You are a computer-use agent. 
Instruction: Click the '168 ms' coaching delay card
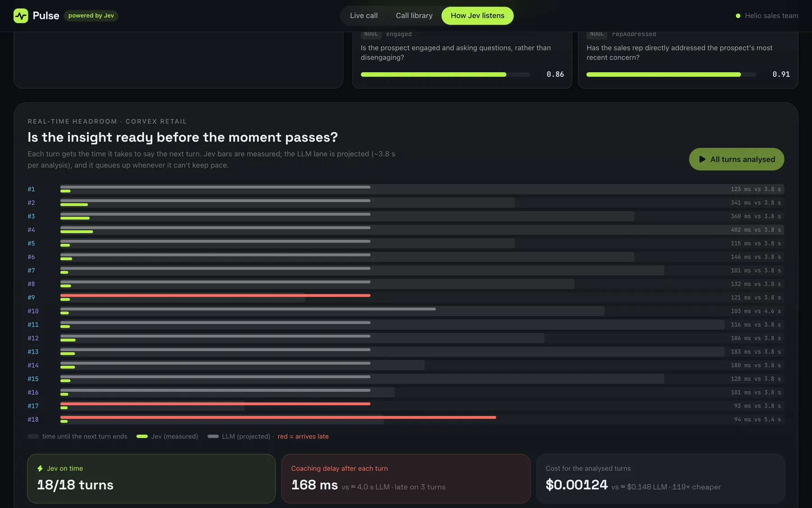[406, 479]
